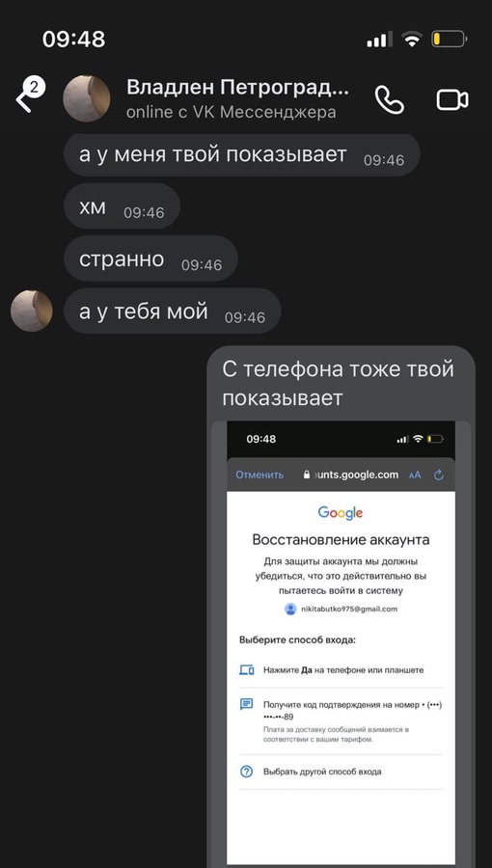Start a video call with Владлен
This screenshot has height=868, width=492.
(452, 100)
